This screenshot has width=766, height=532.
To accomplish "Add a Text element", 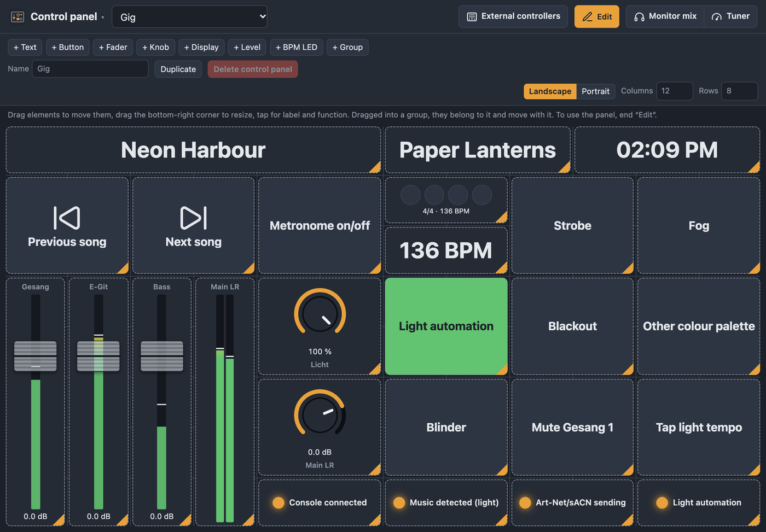I will 25,47.
